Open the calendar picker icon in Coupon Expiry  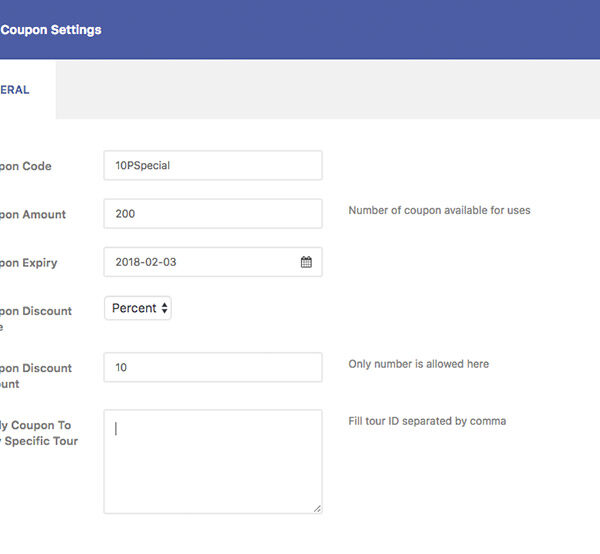(306, 262)
